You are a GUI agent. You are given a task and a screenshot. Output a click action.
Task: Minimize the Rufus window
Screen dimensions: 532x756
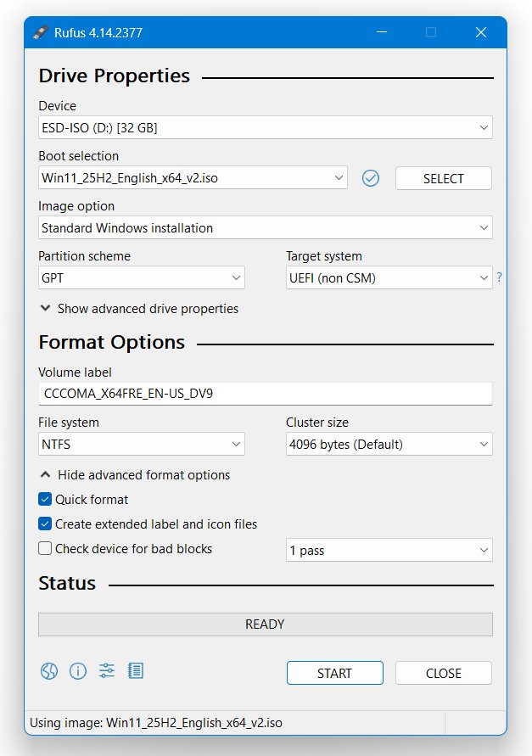coord(382,32)
